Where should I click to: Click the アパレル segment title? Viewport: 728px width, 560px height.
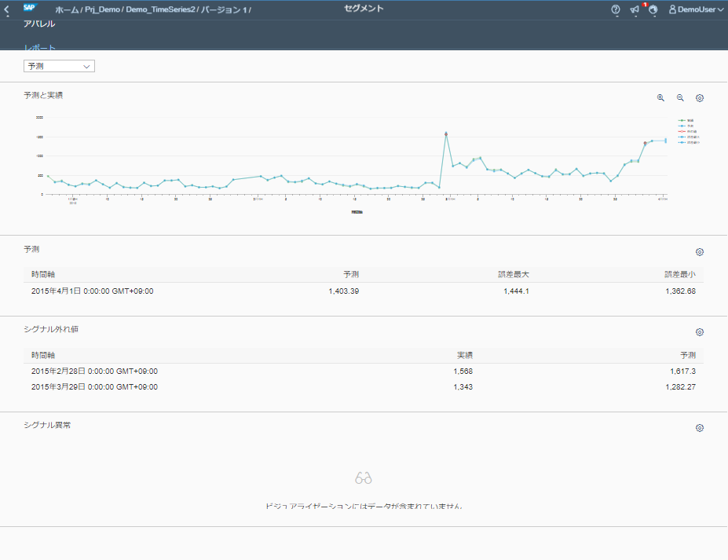(39, 24)
